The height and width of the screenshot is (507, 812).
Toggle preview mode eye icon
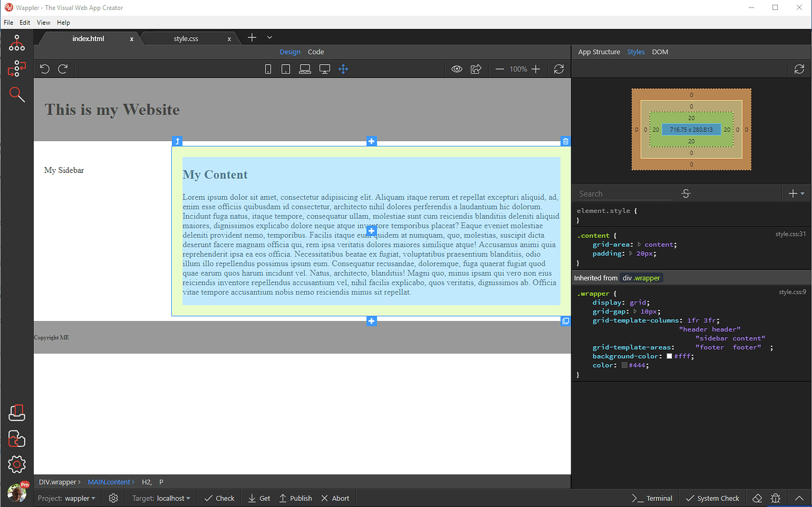pos(457,69)
